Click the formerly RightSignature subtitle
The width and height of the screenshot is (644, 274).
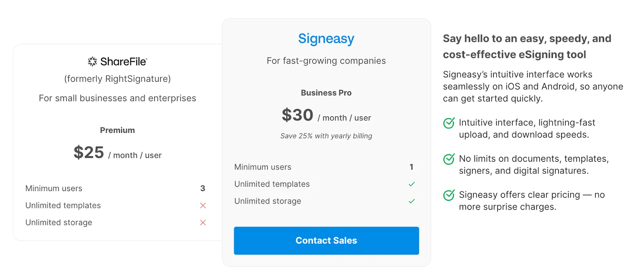[x=117, y=79]
